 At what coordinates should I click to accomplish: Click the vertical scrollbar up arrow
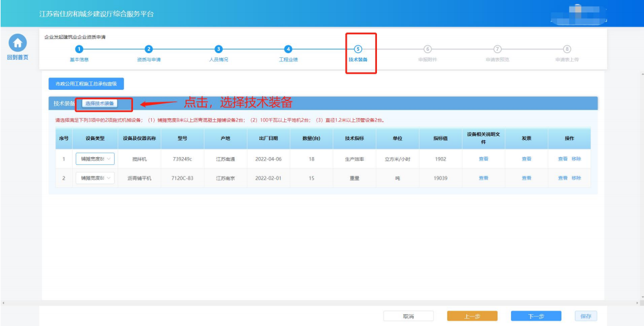coord(642,75)
